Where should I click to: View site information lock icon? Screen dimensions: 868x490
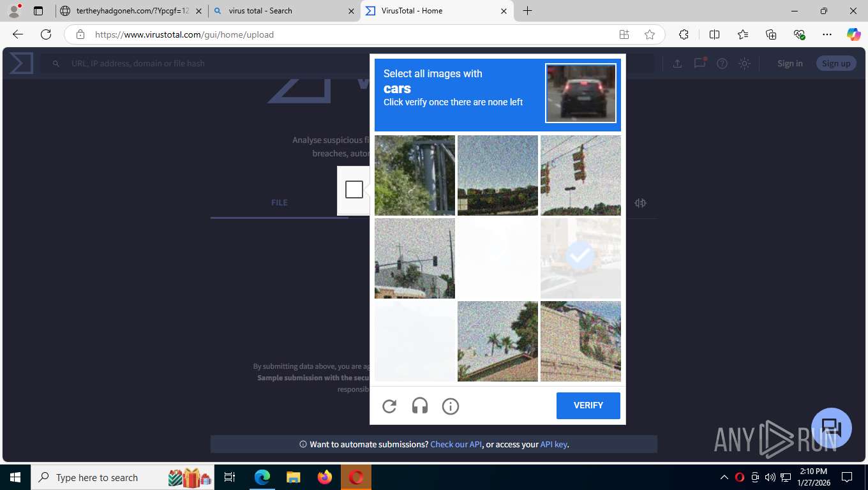pyautogui.click(x=80, y=34)
